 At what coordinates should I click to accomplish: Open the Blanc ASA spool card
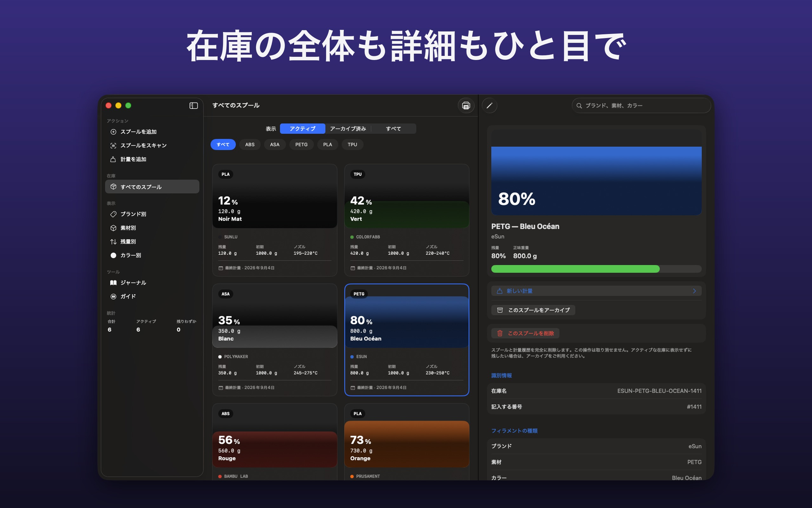click(275, 340)
